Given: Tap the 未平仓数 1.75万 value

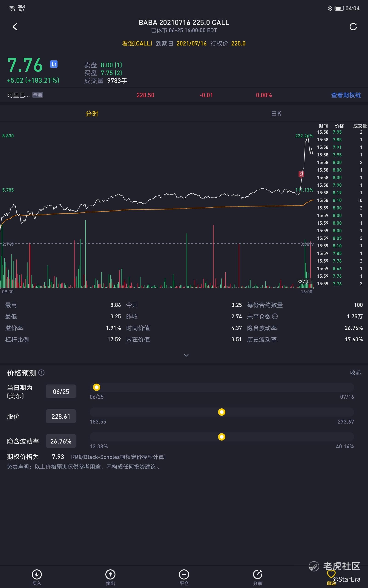Looking at the screenshot, I should [355, 316].
